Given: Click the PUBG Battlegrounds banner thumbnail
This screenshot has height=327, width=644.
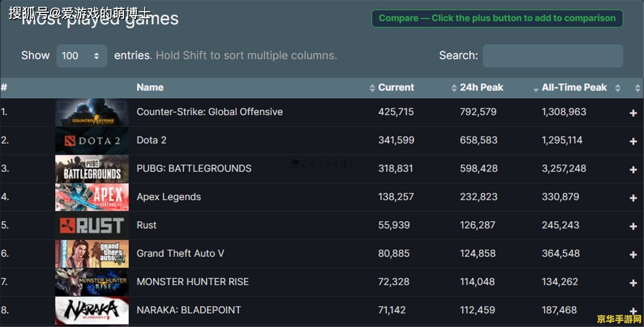Looking at the screenshot, I should [92, 169].
